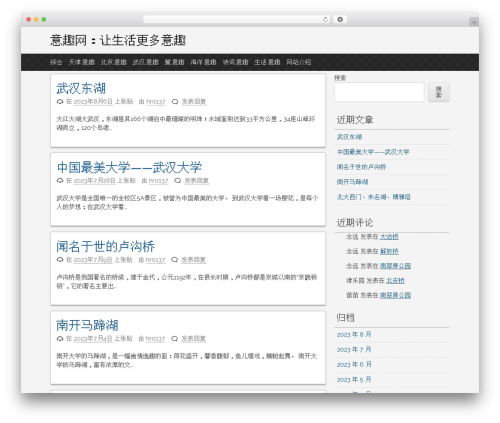Open the post titled 中国最美大学——武汉大学
The image size is (500, 423).
[129, 167]
